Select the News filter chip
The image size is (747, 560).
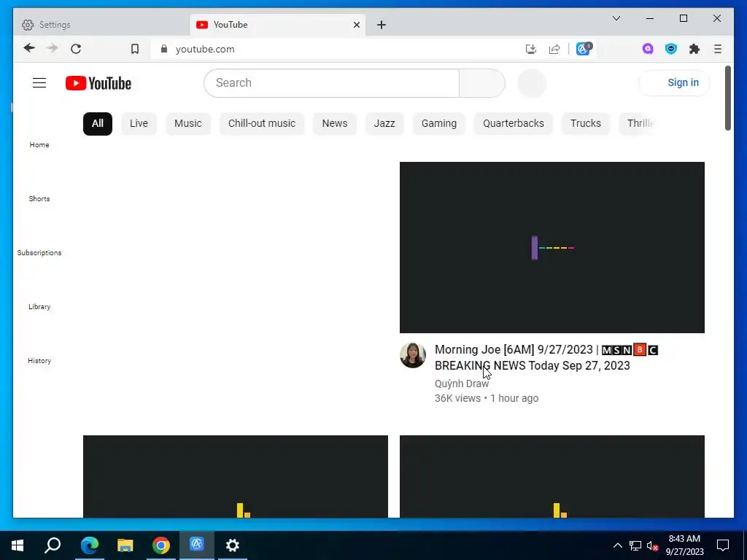(334, 124)
